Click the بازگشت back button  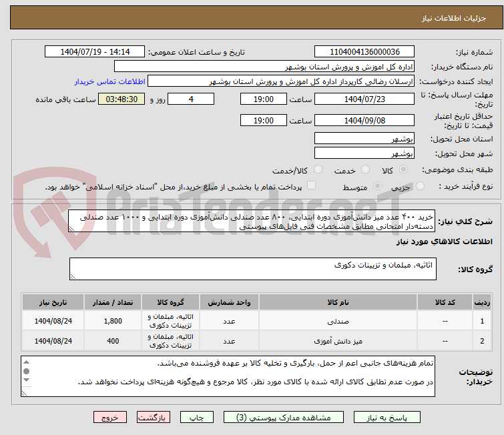pyautogui.click(x=154, y=417)
